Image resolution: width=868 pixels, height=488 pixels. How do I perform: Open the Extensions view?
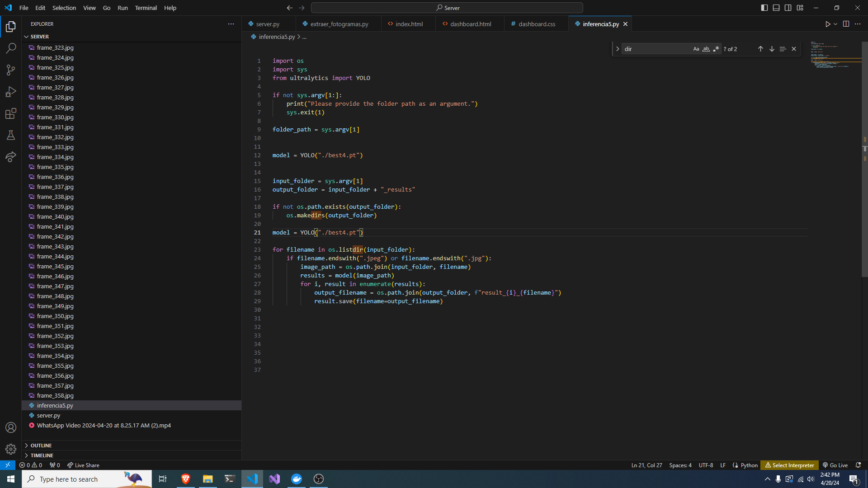pos(11,113)
